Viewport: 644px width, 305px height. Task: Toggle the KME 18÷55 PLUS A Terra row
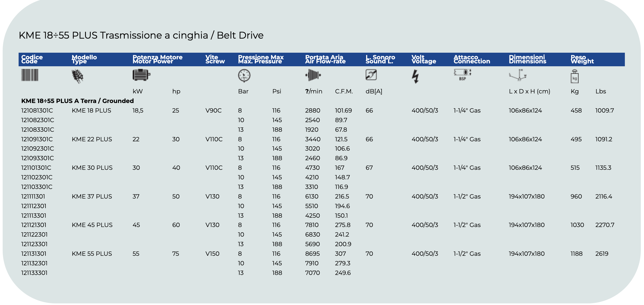pos(78,101)
